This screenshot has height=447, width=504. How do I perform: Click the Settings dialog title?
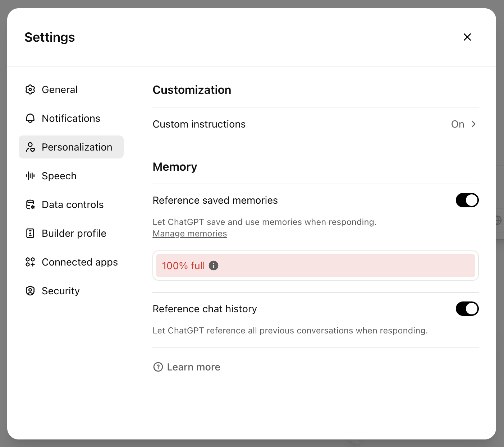(x=50, y=37)
